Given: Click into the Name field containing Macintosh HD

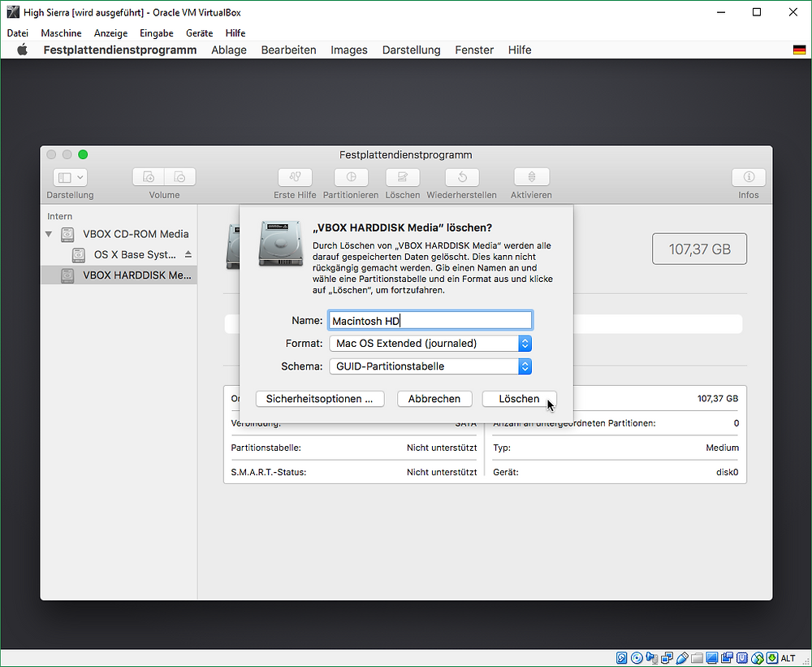Looking at the screenshot, I should click(x=430, y=321).
